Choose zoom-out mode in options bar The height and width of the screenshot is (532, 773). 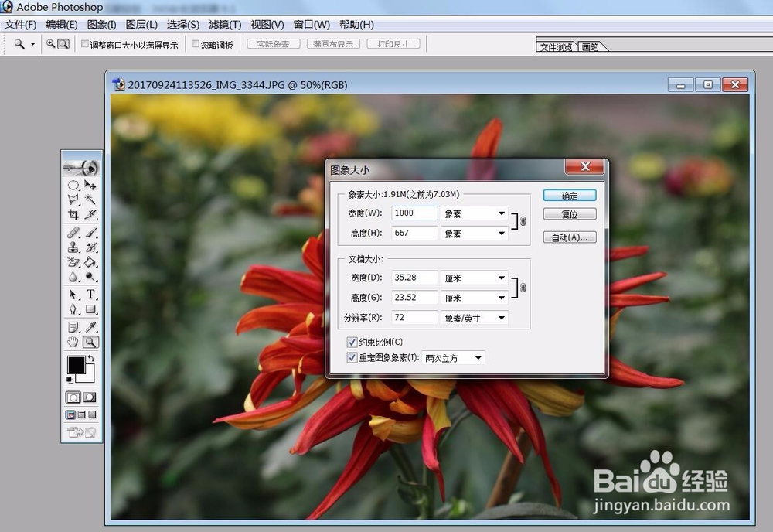[63, 44]
